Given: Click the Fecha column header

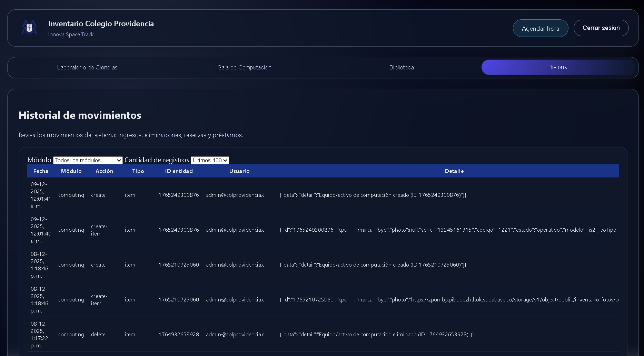Looking at the screenshot, I should [x=41, y=171].
